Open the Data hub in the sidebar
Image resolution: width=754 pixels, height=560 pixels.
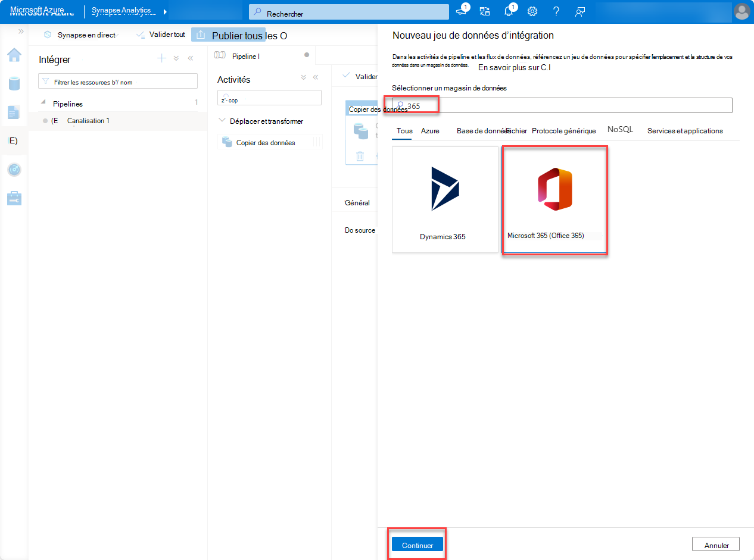(14, 83)
